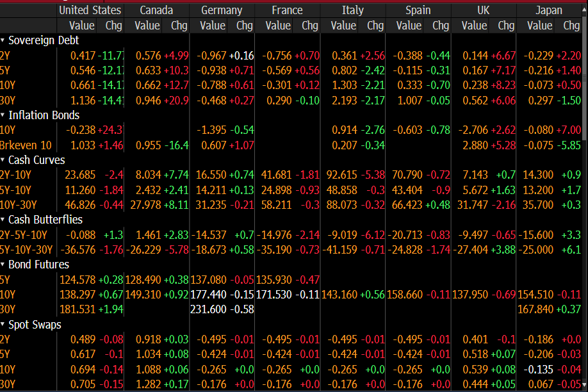
Task: Click Italy 2Y-10Y curve value 92.615
Action: point(341,175)
